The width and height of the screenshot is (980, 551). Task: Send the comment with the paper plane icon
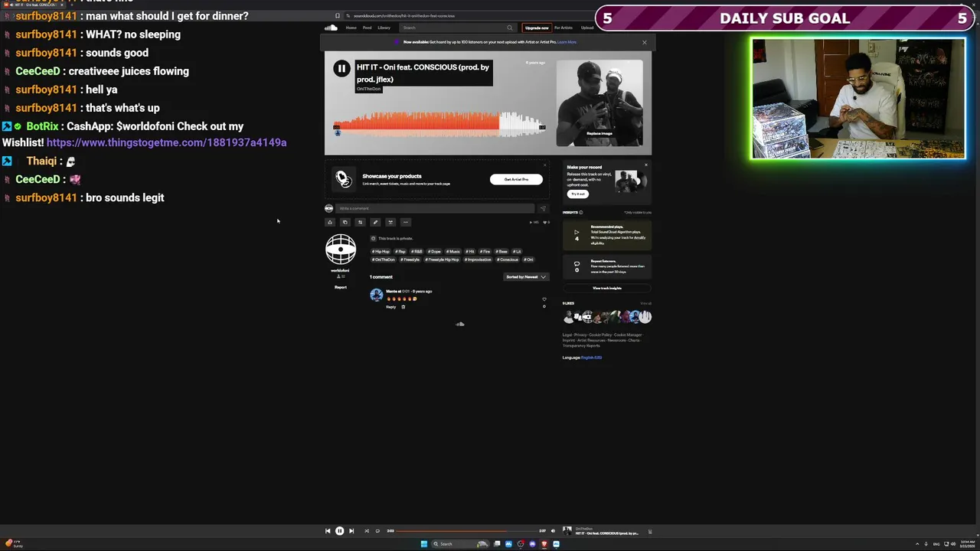[x=543, y=208]
